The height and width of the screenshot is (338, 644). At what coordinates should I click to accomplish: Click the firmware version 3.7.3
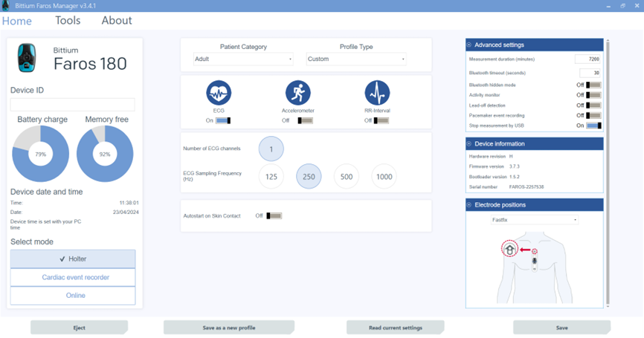tap(514, 166)
